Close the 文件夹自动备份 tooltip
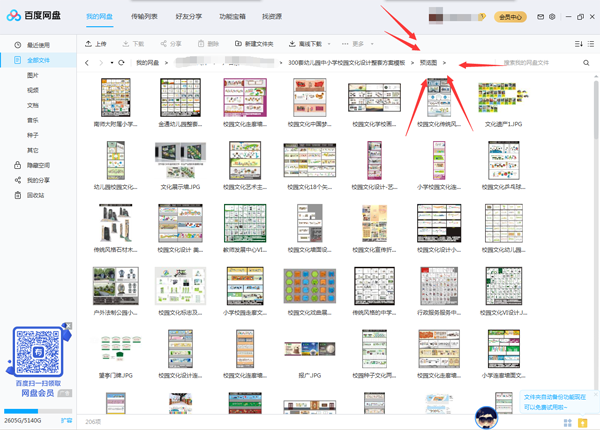 (595, 394)
